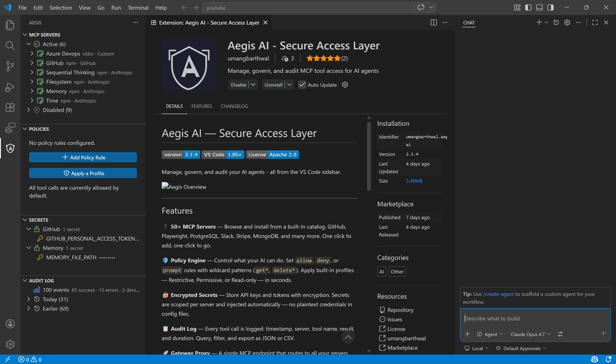
Task: Open Manage gear at activity bar bottom
Action: [10, 344]
